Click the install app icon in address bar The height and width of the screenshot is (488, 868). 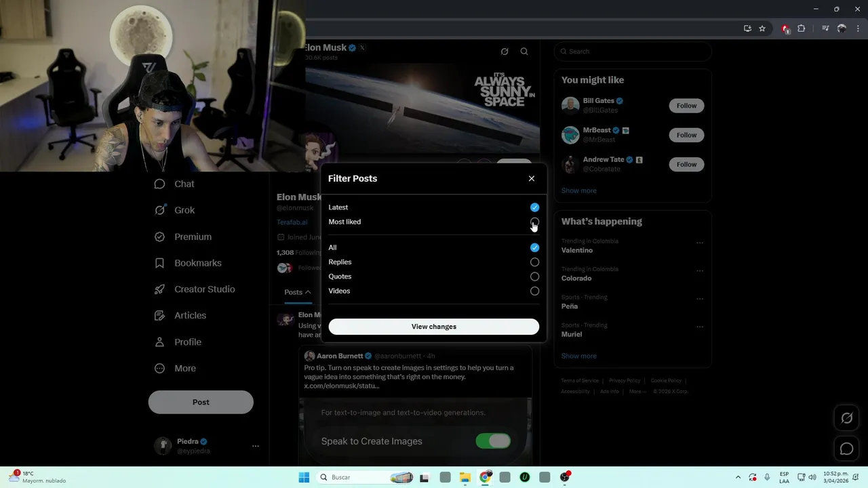pos(747,28)
